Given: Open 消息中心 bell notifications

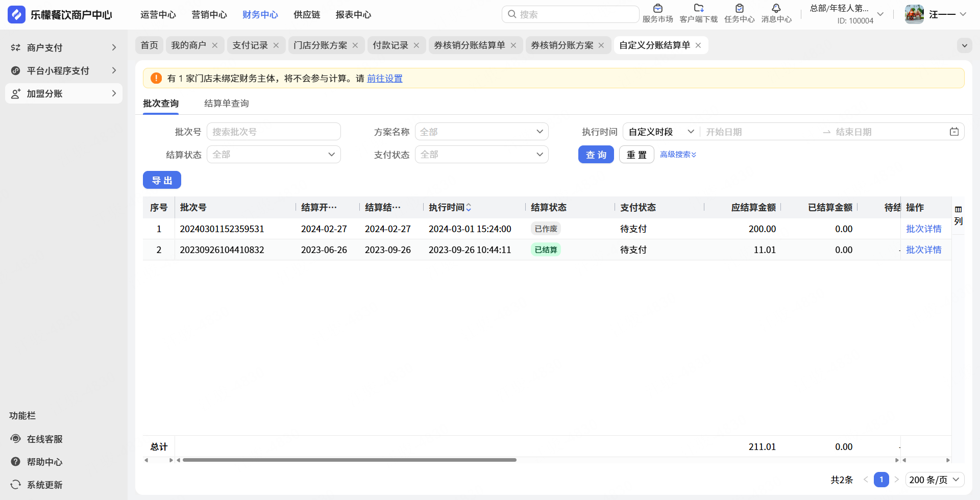Looking at the screenshot, I should [x=776, y=9].
